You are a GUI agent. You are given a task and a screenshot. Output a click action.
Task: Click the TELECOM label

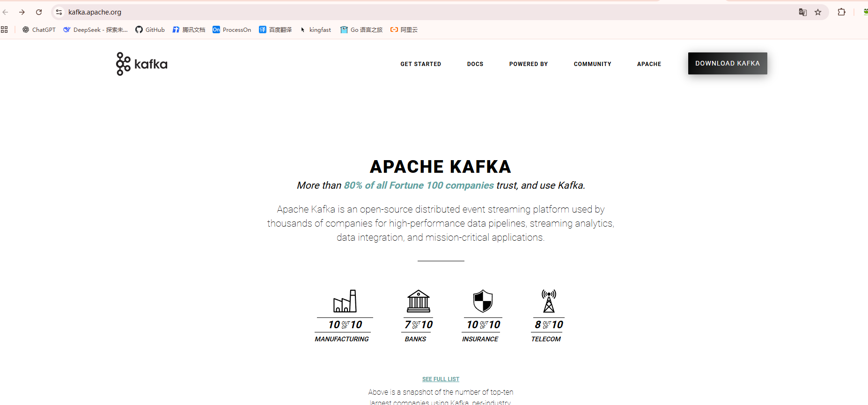click(546, 339)
